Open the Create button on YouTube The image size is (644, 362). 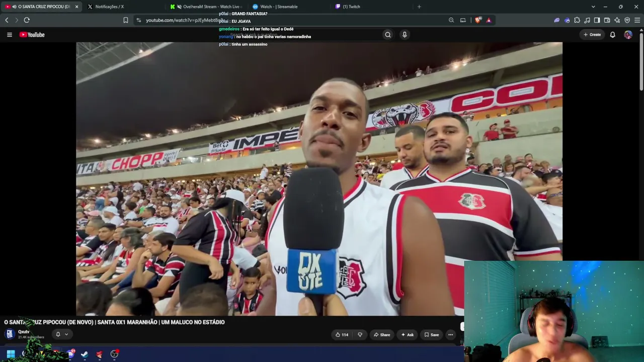tap(592, 35)
